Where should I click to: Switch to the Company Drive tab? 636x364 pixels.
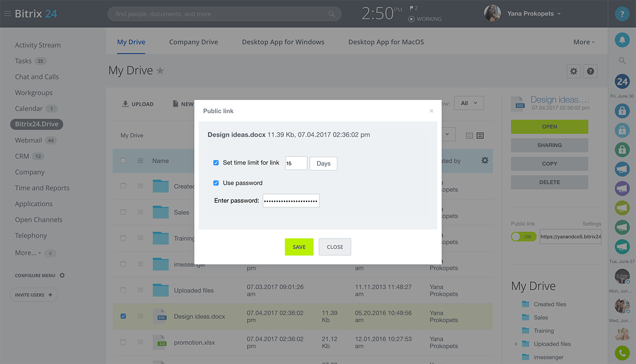(193, 42)
